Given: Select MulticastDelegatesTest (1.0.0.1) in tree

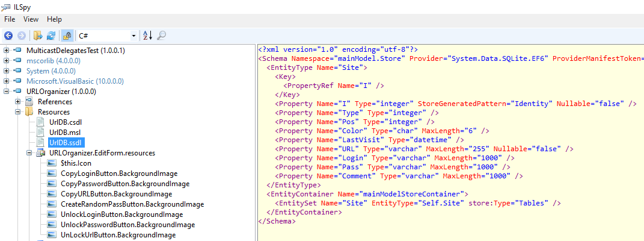Looking at the screenshot, I should (76, 51).
